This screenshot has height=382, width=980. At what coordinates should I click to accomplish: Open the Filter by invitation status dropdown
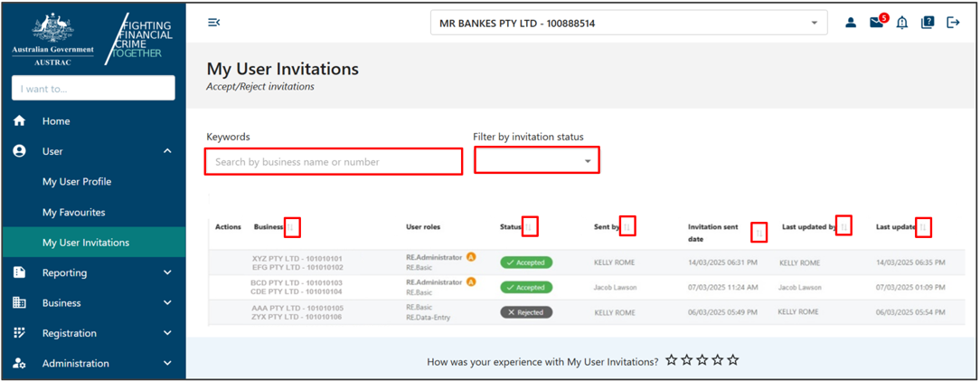click(536, 162)
